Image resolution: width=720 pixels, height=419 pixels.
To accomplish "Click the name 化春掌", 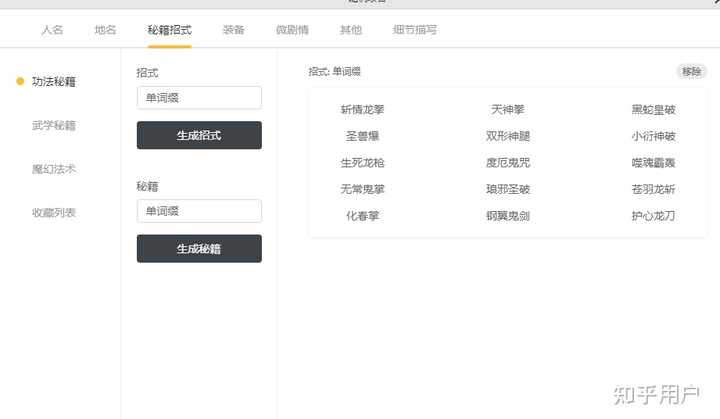I will click(x=362, y=215).
